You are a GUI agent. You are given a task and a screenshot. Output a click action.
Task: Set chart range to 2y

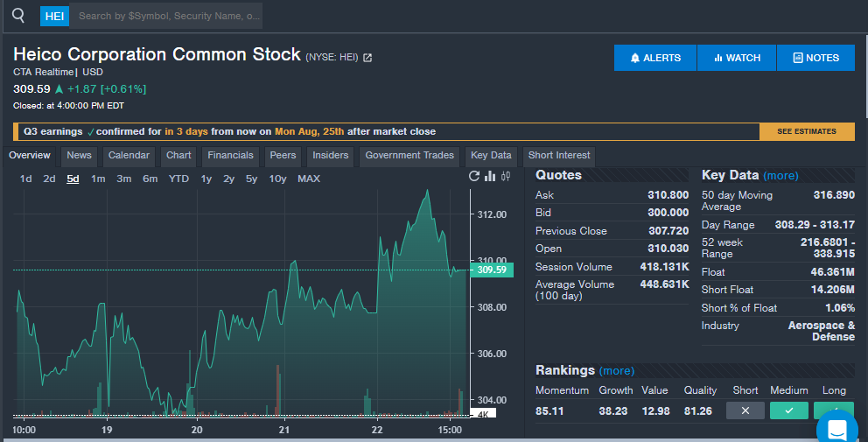pos(228,179)
